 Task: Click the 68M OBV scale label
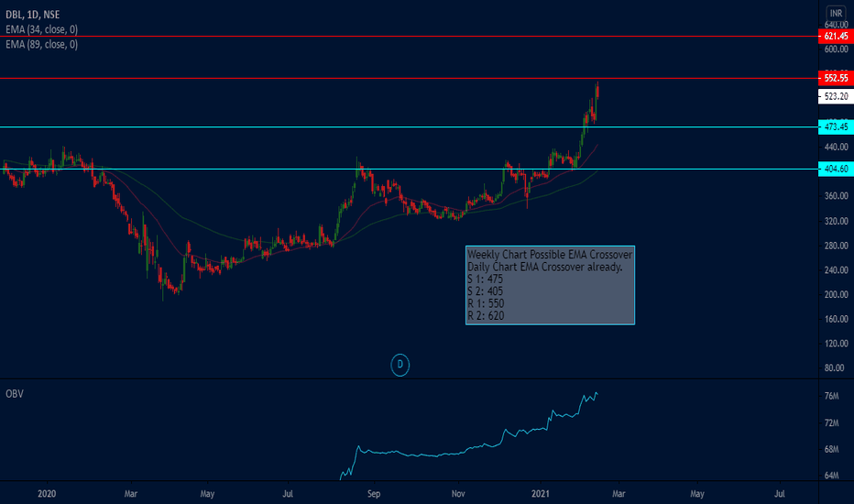[832, 450]
